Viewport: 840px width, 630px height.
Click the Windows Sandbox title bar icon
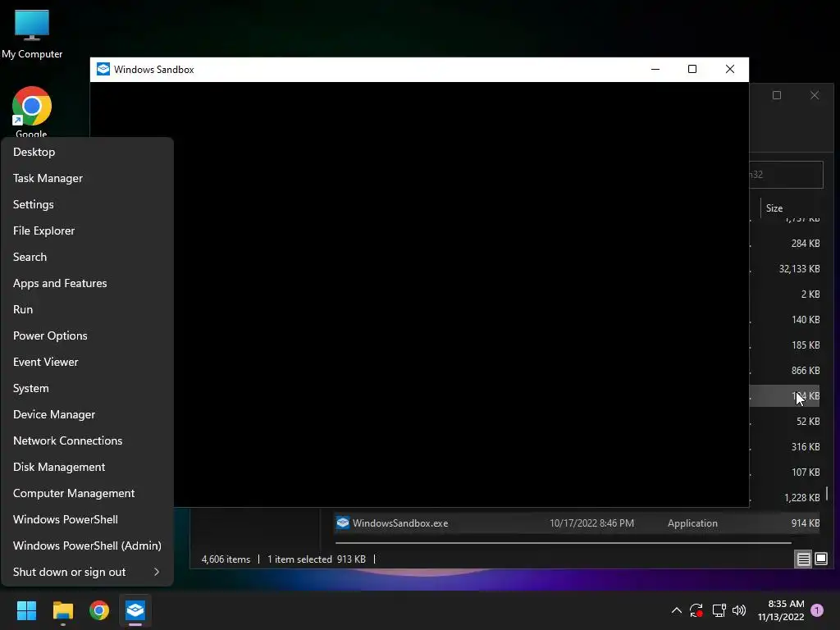103,69
